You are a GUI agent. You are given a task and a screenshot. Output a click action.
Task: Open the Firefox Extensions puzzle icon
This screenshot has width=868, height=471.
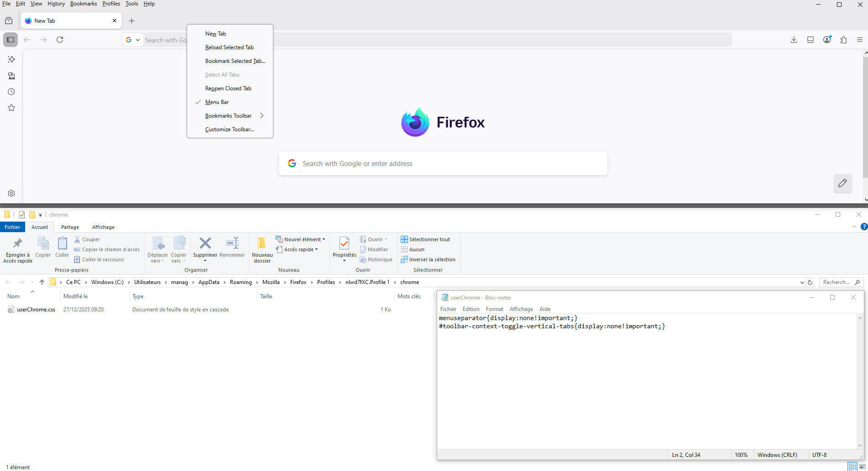click(x=843, y=40)
